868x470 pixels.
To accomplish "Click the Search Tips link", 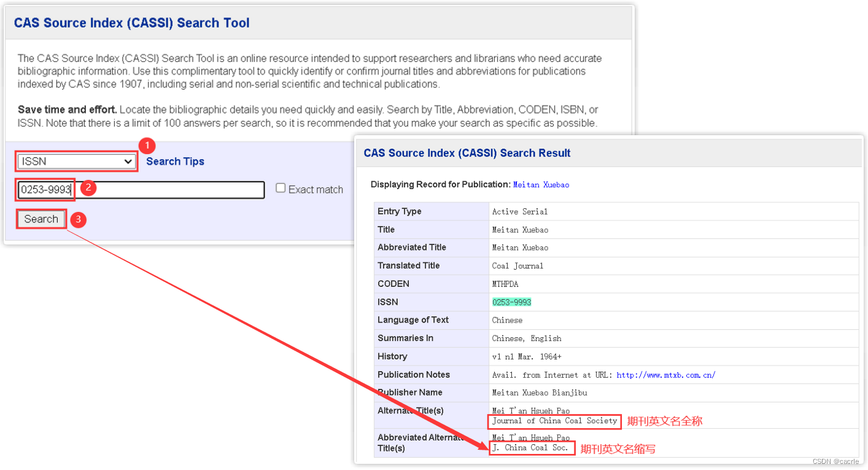I will coord(175,162).
